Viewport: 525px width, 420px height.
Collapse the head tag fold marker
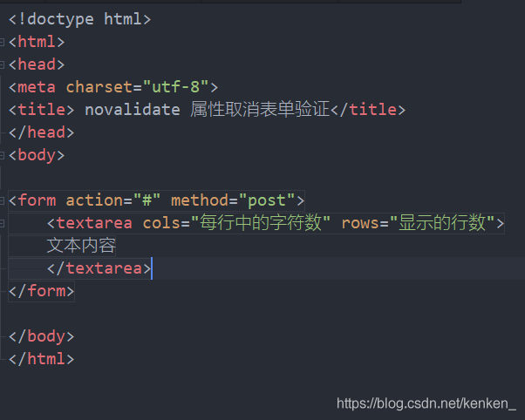2,65
